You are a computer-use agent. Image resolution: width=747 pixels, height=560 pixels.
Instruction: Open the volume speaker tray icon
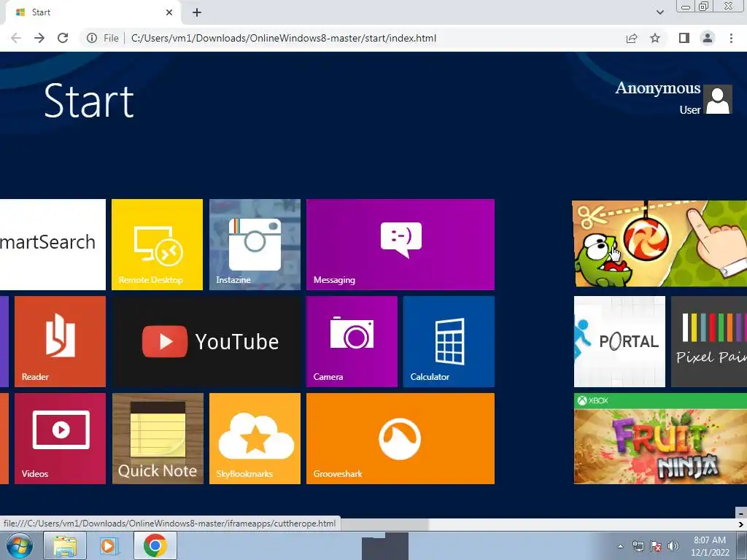(x=673, y=546)
